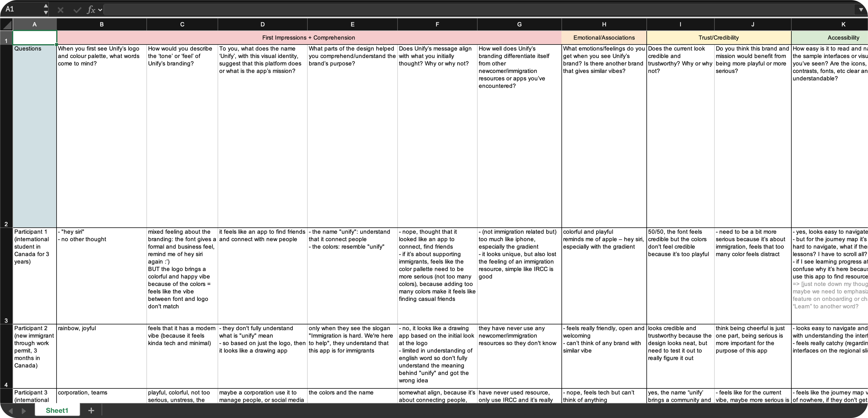Image resolution: width=868 pixels, height=418 pixels.
Task: Click the next sheet arrow
Action: (24, 411)
